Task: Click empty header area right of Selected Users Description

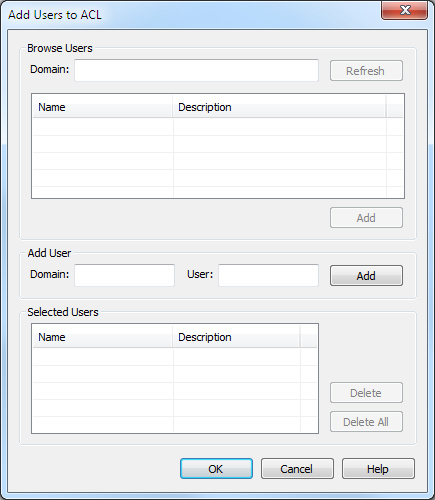Action: 309,337
